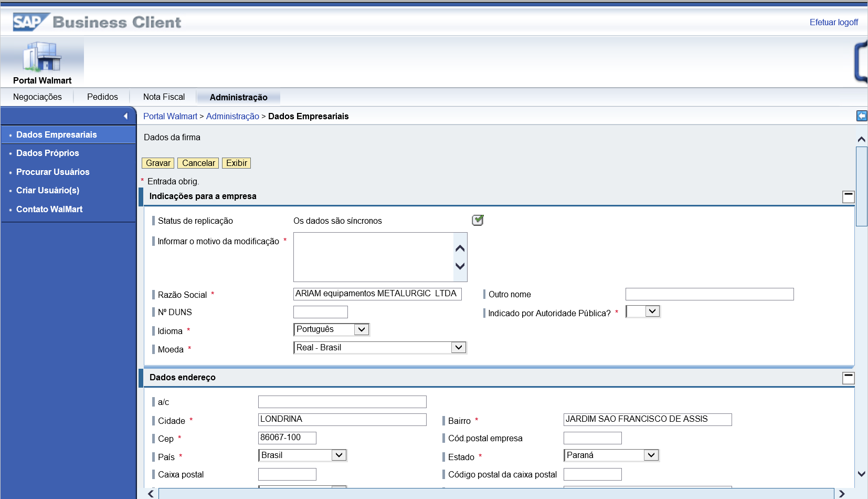Click the 'Os dados são síncronos' status text

pyautogui.click(x=337, y=221)
